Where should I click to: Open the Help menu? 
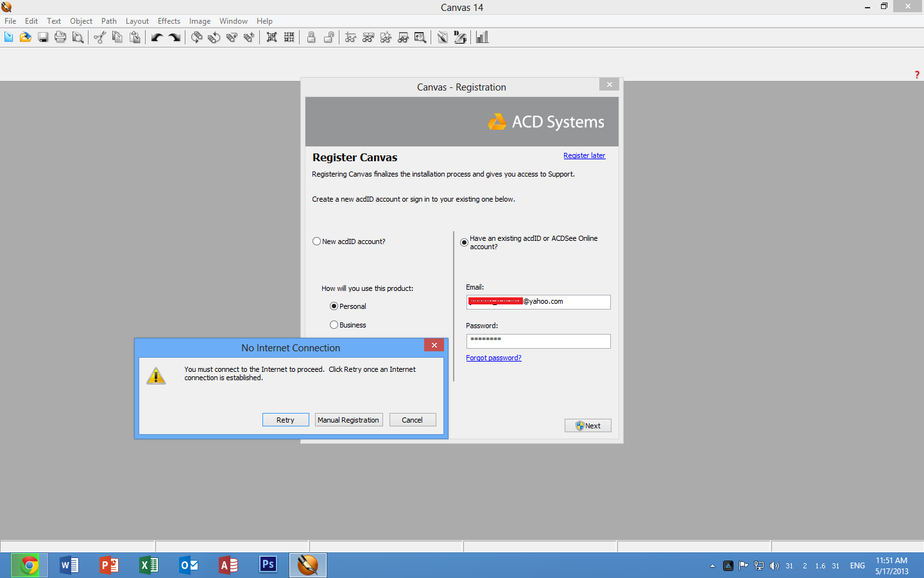pos(264,21)
